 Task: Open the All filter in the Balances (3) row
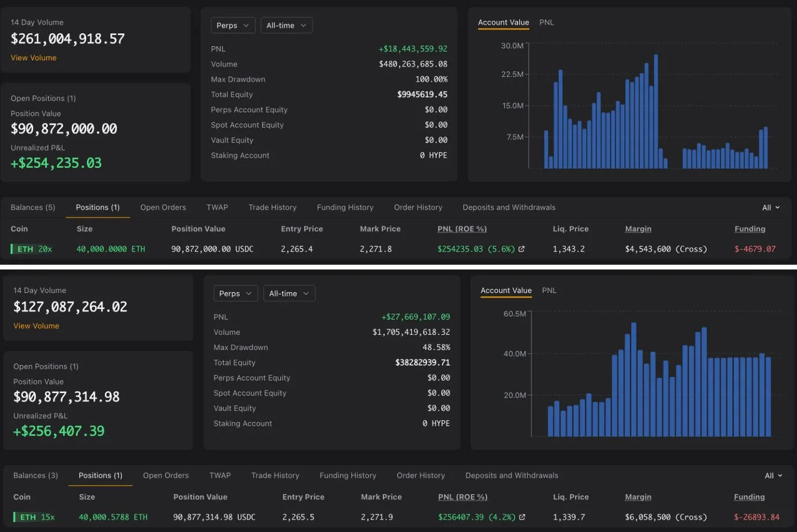773,476
